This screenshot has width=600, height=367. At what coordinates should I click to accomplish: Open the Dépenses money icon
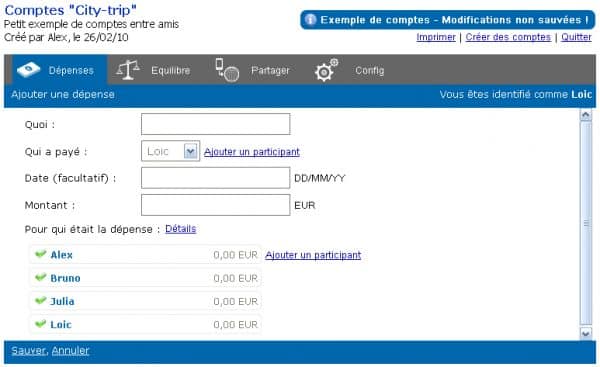tap(29, 70)
